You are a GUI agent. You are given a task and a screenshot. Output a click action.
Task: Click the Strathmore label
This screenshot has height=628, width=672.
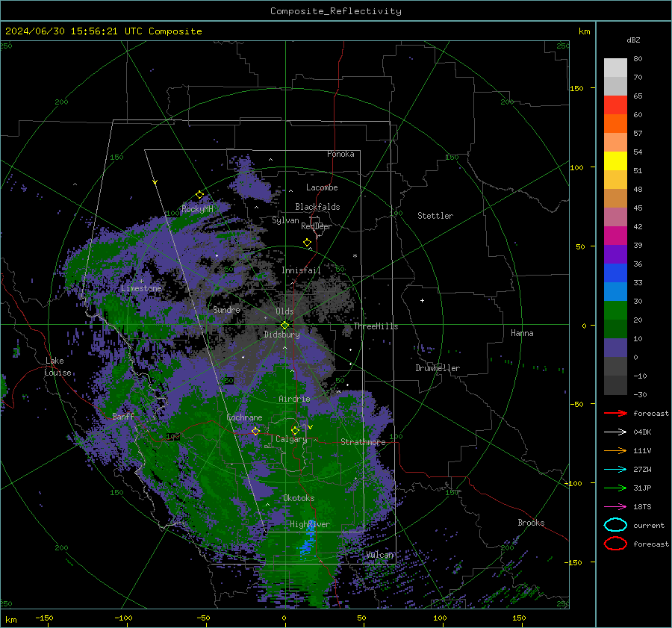pyautogui.click(x=363, y=442)
